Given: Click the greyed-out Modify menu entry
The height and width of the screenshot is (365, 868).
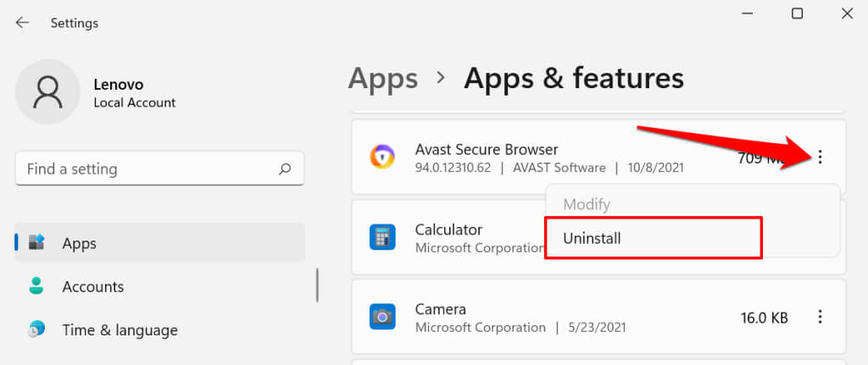Looking at the screenshot, I should tap(587, 204).
